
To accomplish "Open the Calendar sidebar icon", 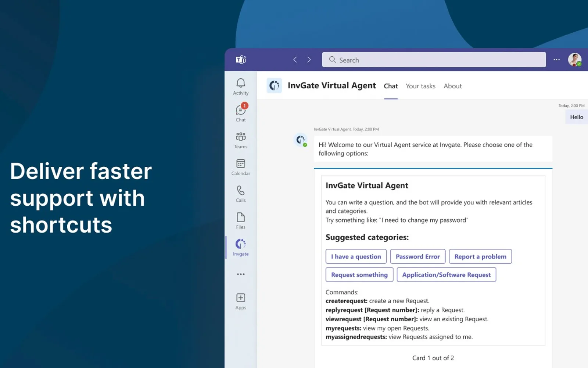I will pos(241,167).
